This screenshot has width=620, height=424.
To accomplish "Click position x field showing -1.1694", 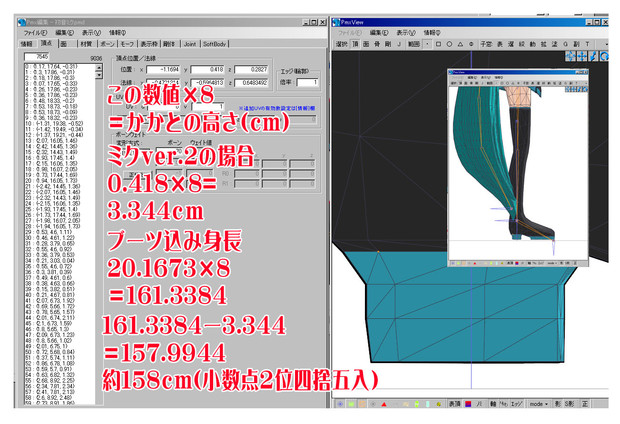I will 163,70.
